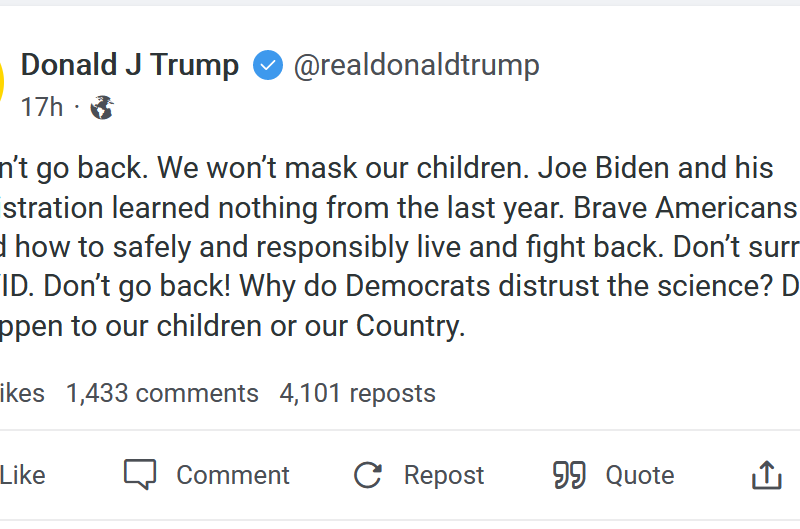This screenshot has height=529, width=800.
Task: View the 4,101 reposts list
Action: coord(358,393)
